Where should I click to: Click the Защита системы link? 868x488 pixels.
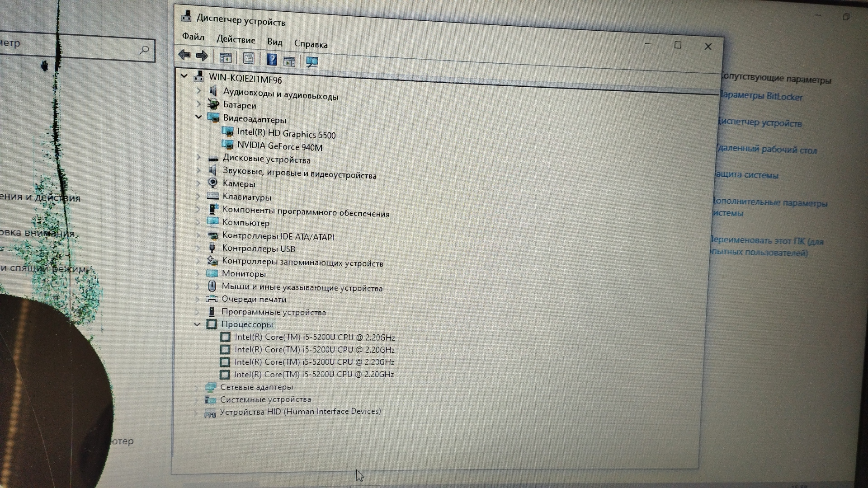tap(746, 175)
